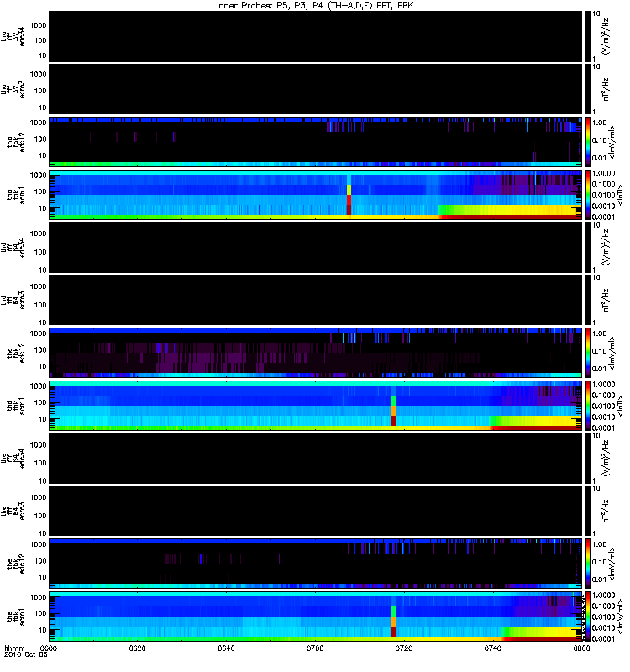Screen dimensions: 630x672
Task: Click inside the black tha fff edc34 spectrogram
Action: pos(316,36)
